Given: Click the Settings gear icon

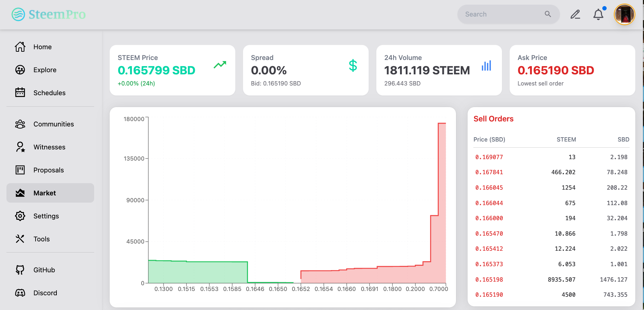Looking at the screenshot, I should pos(20,216).
